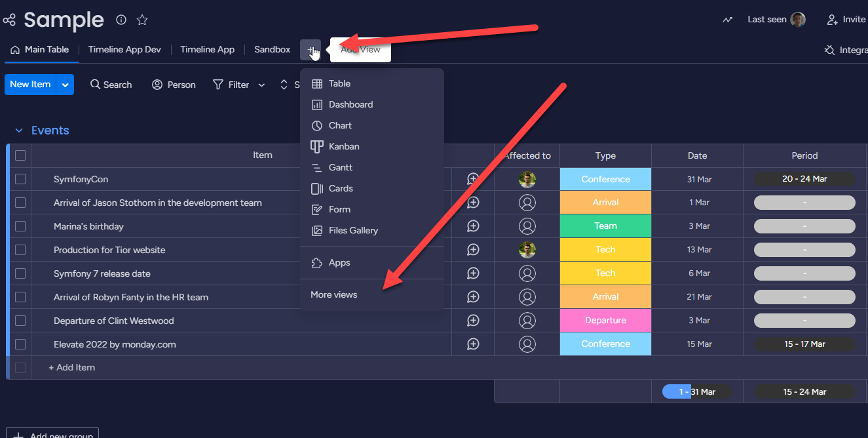Open board info icon next to Sample
Screen dimensions: 868x438
pyautogui.click(x=121, y=20)
